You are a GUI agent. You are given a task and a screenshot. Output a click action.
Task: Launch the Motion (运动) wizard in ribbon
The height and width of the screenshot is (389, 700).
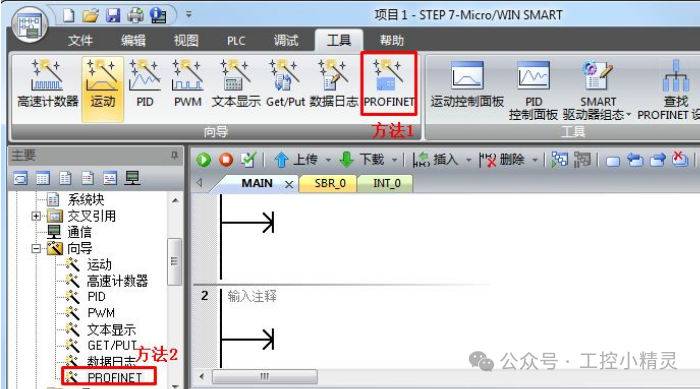tap(103, 88)
